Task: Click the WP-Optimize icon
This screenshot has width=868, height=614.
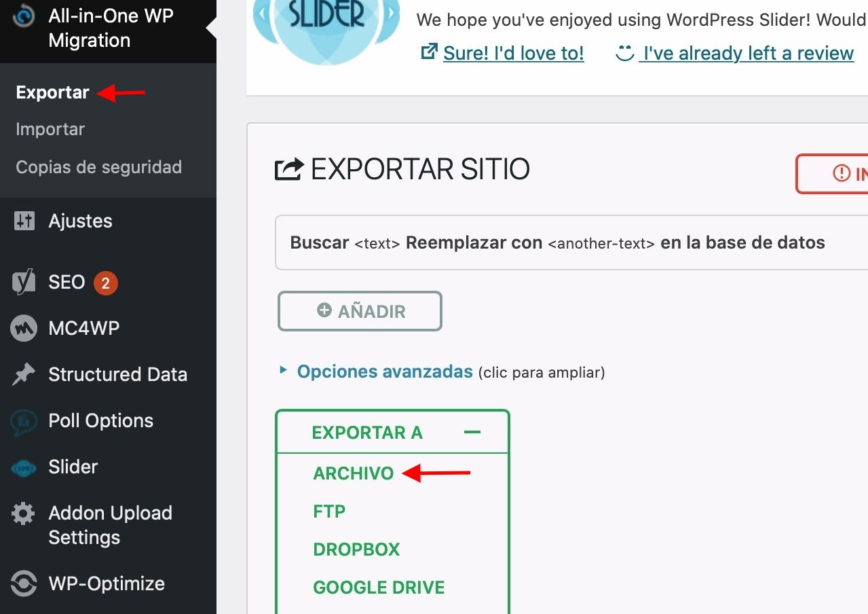Action: coord(24,584)
